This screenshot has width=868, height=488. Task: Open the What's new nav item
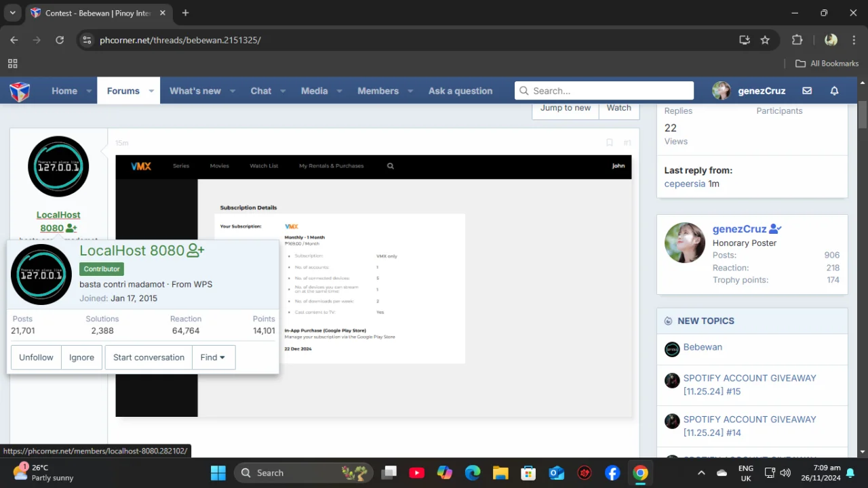point(195,91)
